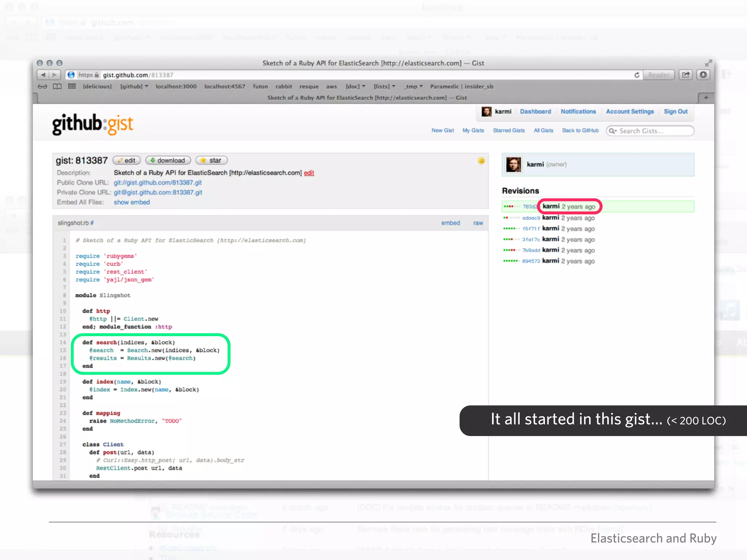This screenshot has height=560, width=747.
Task: Expand the [github] bookmarks folder
Action: pos(134,86)
